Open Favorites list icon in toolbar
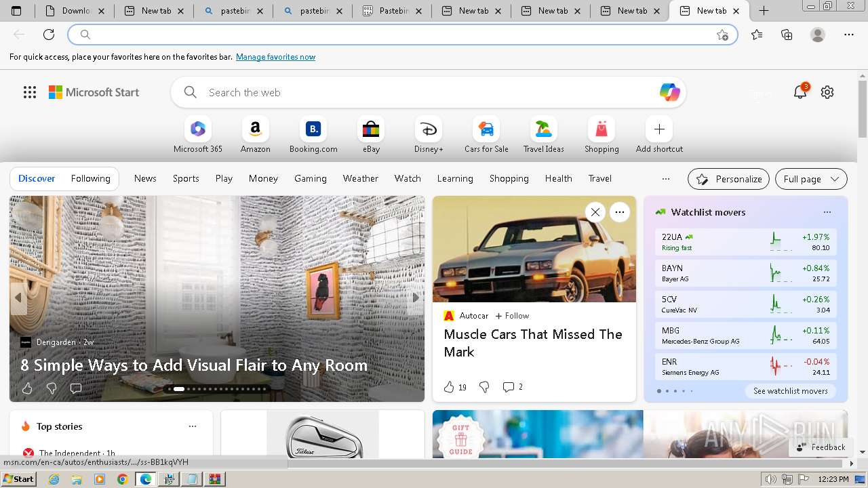This screenshot has width=868, height=488. (x=757, y=35)
